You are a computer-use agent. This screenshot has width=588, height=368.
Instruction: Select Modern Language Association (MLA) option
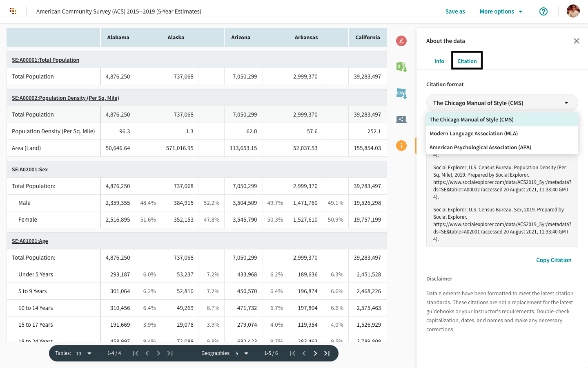pos(474,134)
